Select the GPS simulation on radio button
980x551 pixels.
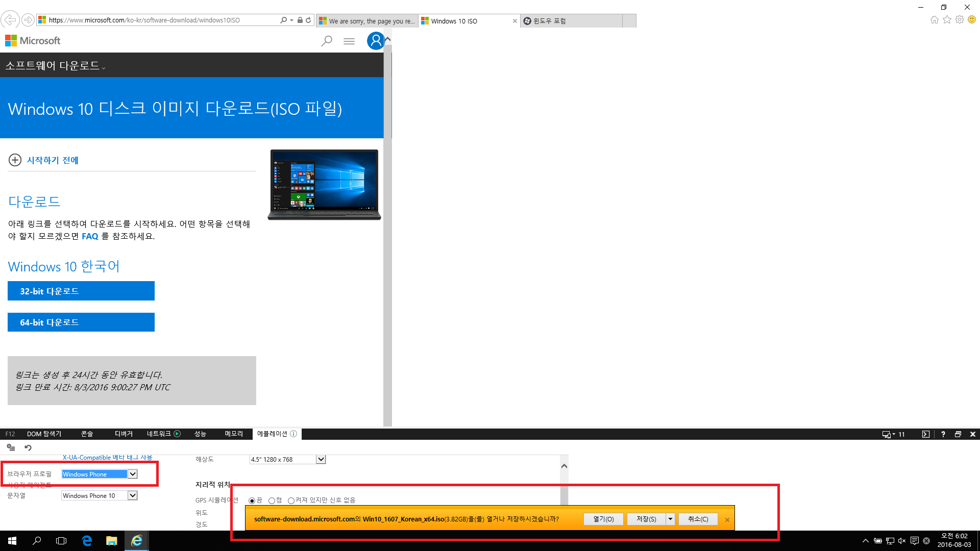pos(272,500)
